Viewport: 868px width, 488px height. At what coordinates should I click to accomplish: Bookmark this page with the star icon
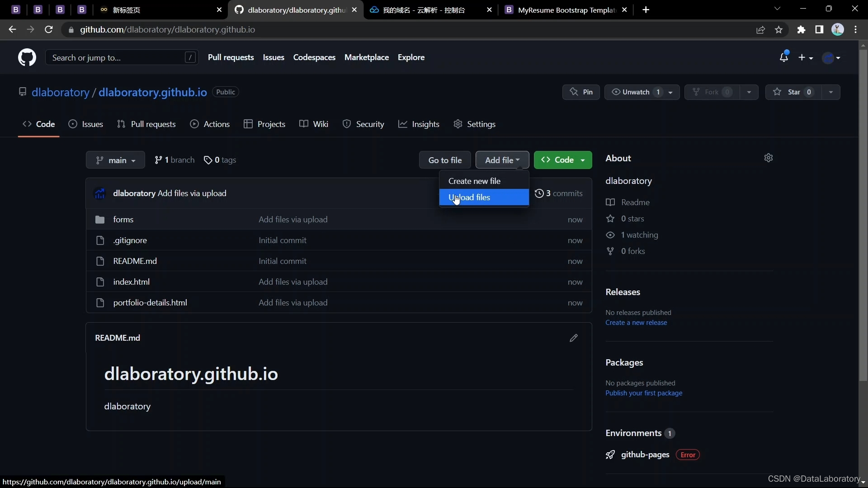(x=778, y=30)
